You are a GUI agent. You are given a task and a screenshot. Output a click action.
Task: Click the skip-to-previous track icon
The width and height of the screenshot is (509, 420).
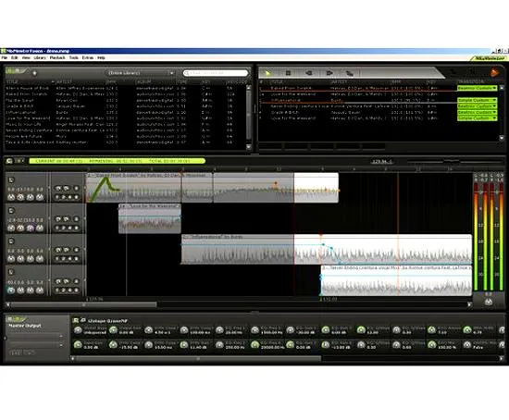coord(308,73)
